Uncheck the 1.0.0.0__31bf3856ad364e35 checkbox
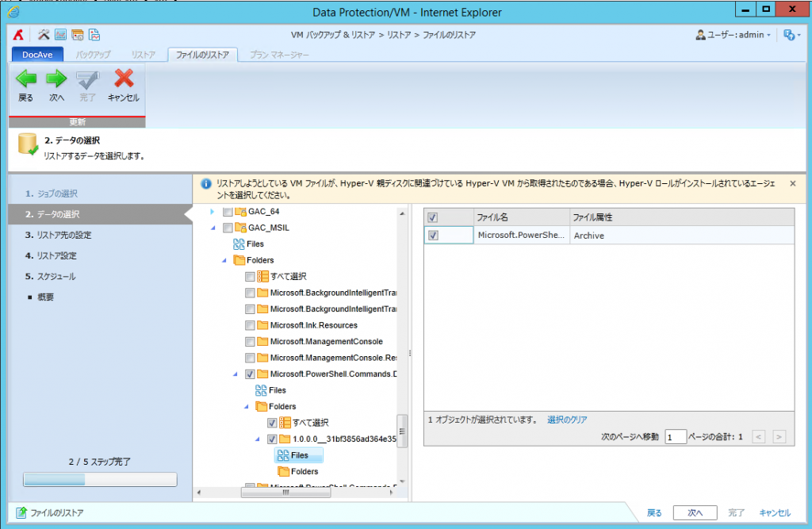This screenshot has height=529, width=812. click(272, 439)
